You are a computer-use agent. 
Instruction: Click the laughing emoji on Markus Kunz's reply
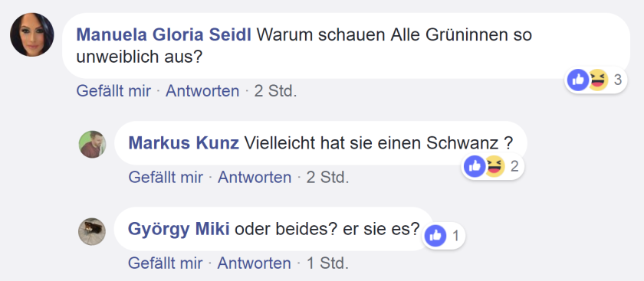click(495, 166)
